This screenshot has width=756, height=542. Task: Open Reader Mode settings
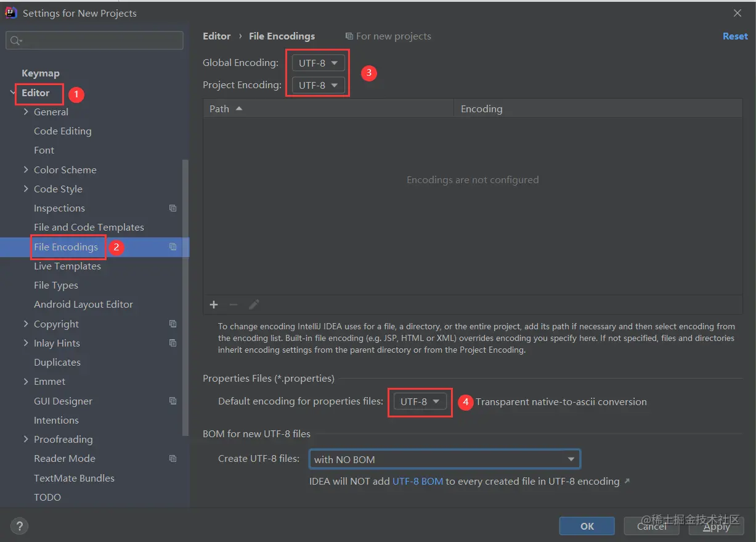click(x=65, y=459)
